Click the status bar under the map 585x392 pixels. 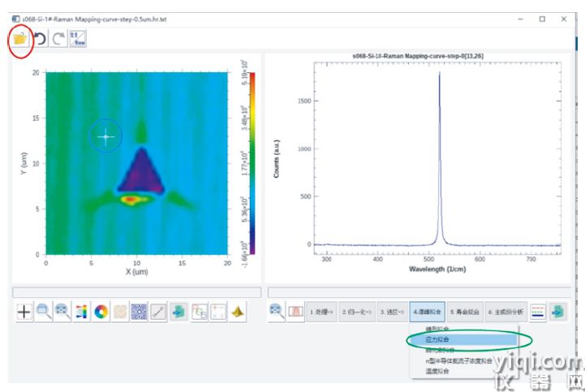pyautogui.click(x=136, y=292)
